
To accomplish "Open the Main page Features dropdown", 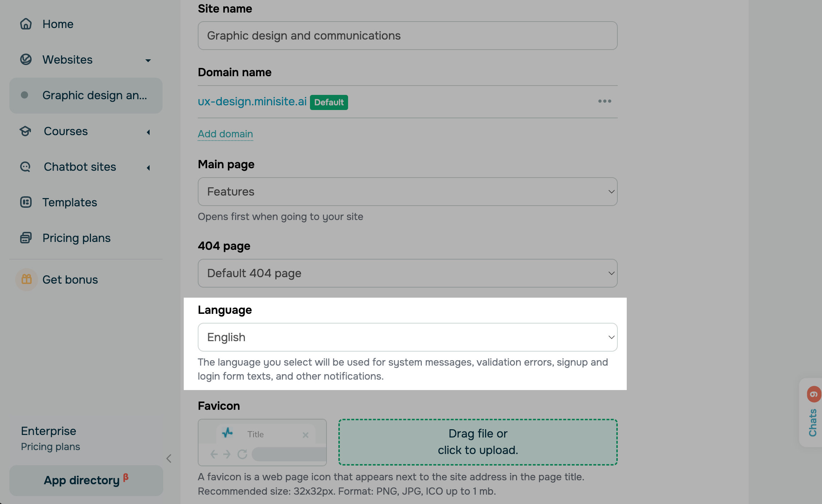I will pos(407,192).
